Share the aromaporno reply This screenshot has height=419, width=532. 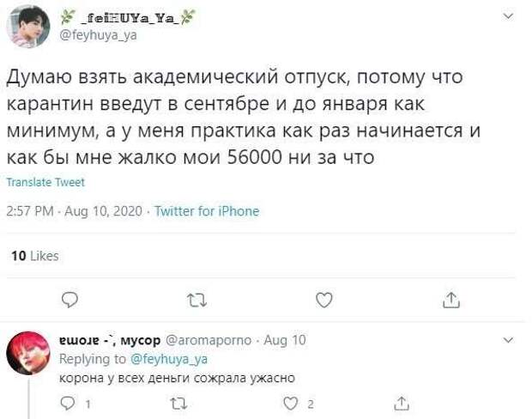(402, 403)
